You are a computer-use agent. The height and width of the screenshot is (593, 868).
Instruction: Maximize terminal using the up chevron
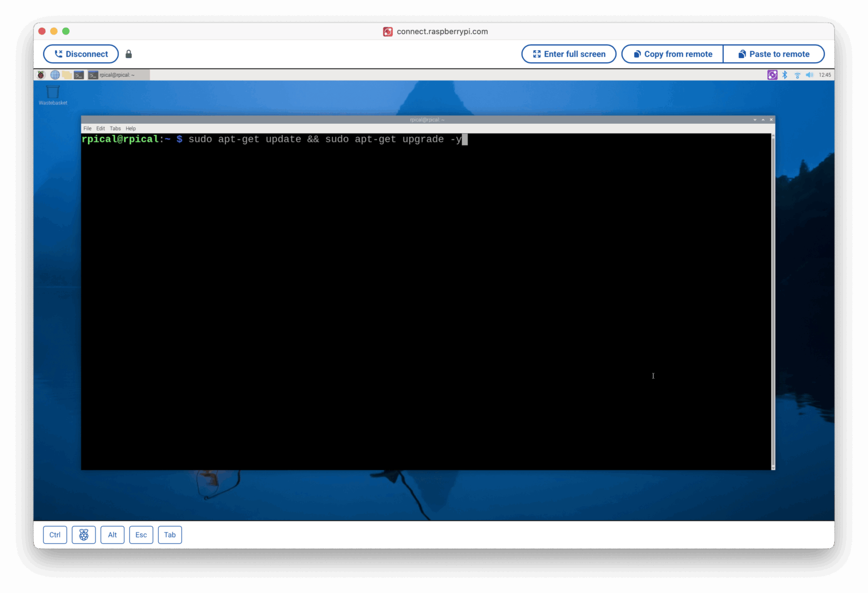[763, 120]
